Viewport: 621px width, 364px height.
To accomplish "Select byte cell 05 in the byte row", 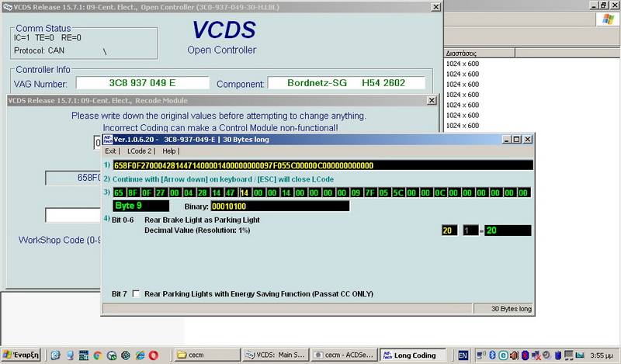I will click(x=383, y=193).
